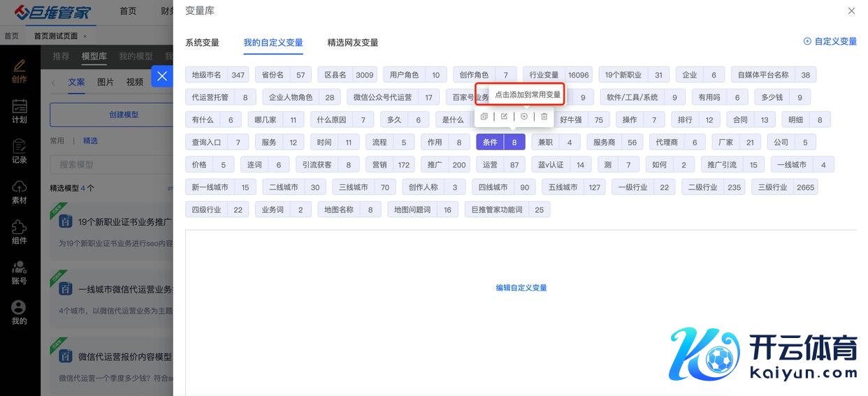
Task: Open 计划 calendar icon in left sidebar
Action: click(19, 111)
